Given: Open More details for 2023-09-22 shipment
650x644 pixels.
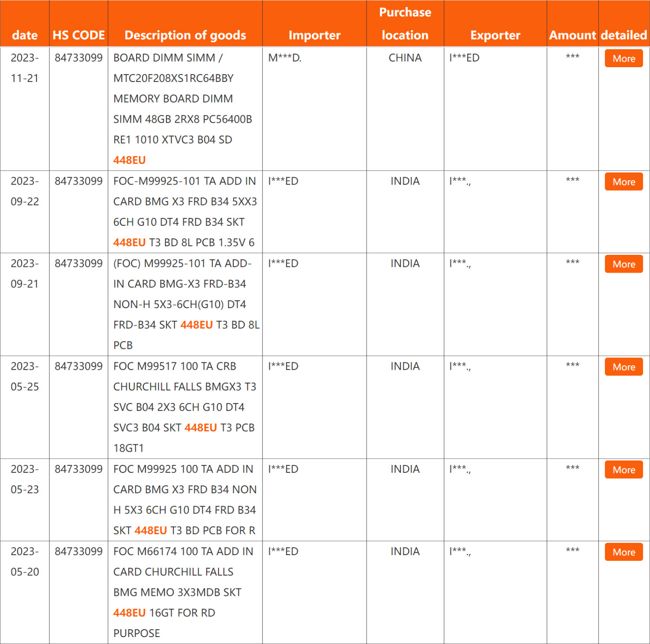Looking at the screenshot, I should 624,182.
